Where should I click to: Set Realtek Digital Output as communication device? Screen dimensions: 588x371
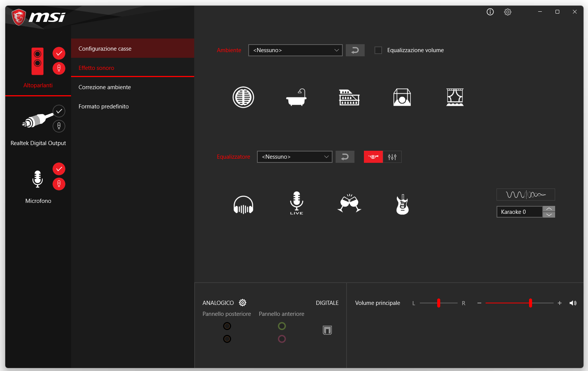pyautogui.click(x=59, y=126)
